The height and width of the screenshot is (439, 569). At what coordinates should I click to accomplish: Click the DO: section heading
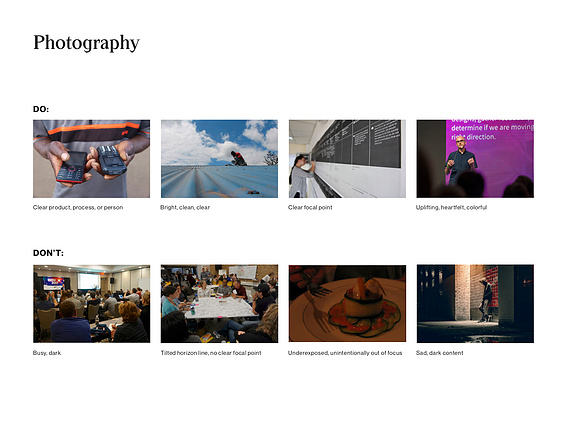(41, 109)
